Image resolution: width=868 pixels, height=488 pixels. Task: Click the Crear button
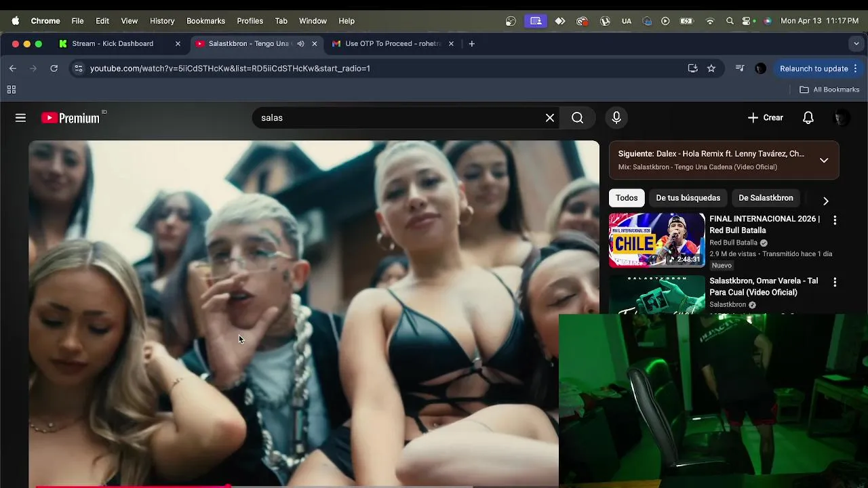click(766, 118)
